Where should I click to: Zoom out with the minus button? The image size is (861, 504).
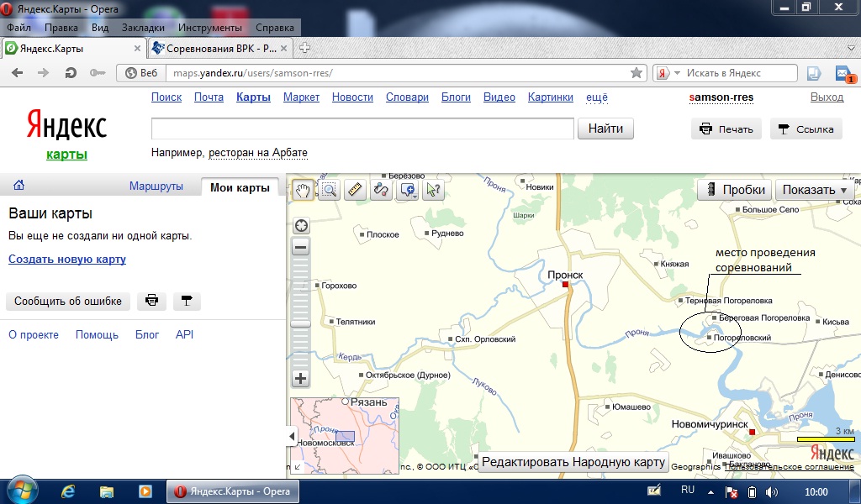pos(300,247)
